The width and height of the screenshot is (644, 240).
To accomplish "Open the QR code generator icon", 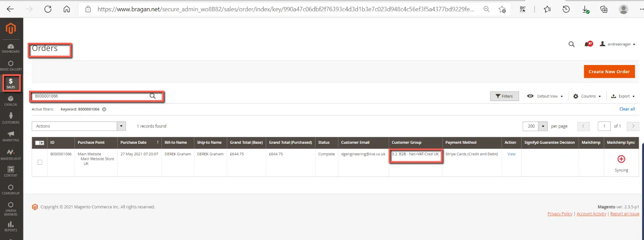I will click(523, 9).
